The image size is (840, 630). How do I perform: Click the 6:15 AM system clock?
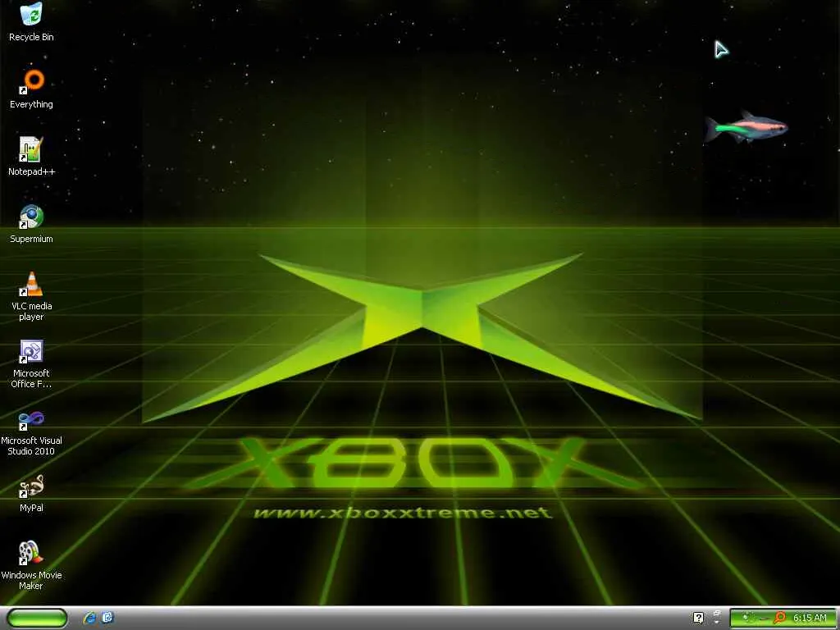pos(810,618)
